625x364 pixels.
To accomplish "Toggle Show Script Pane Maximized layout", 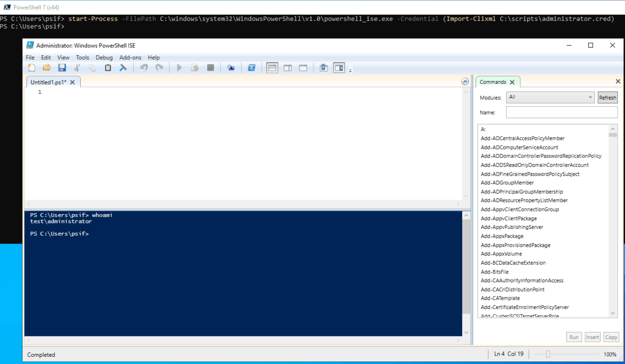I will [x=303, y=68].
